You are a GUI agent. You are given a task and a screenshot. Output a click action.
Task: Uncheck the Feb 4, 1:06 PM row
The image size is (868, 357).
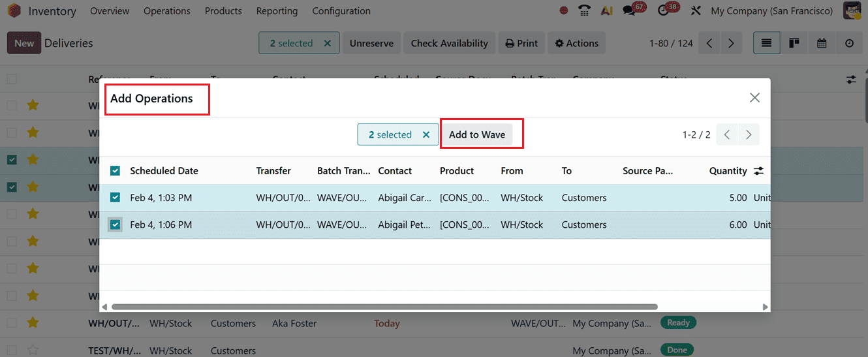pos(116,225)
